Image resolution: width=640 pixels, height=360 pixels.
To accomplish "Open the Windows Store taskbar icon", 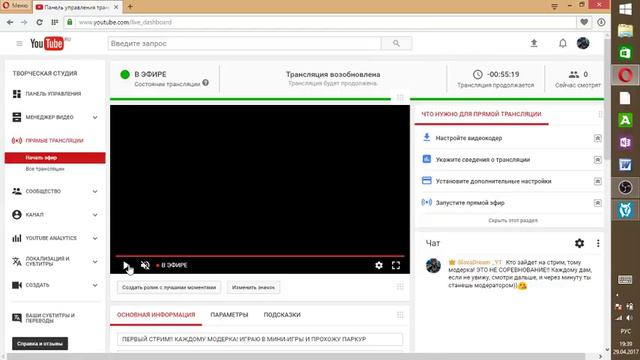I will (625, 53).
